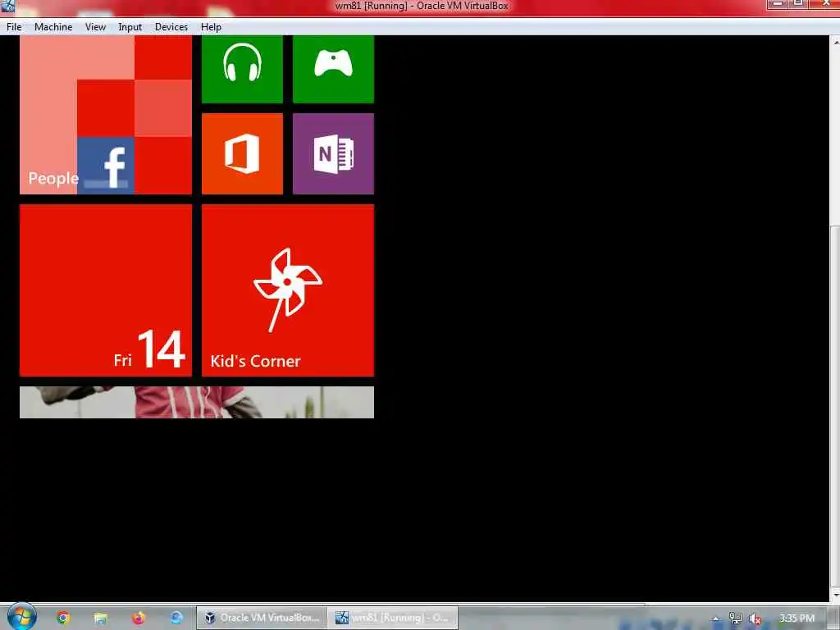Show hidden system tray icons
Viewport: 840px width, 630px height.
(x=715, y=619)
